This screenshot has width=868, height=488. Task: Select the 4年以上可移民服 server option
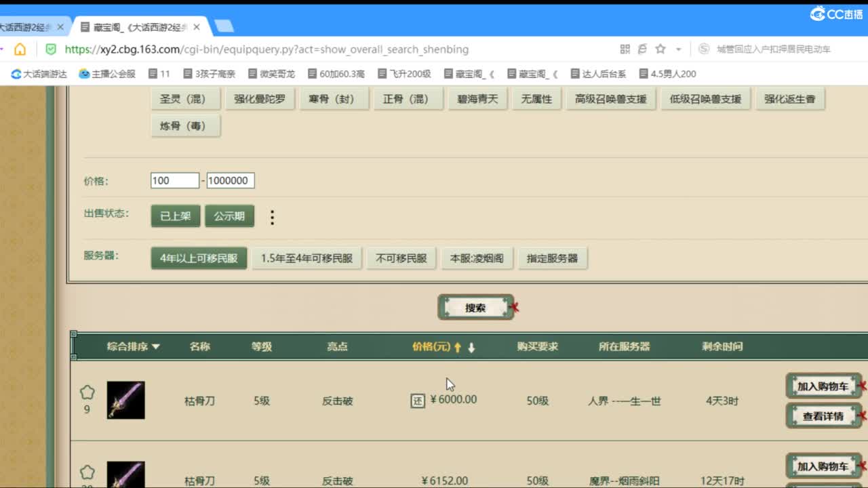point(199,258)
